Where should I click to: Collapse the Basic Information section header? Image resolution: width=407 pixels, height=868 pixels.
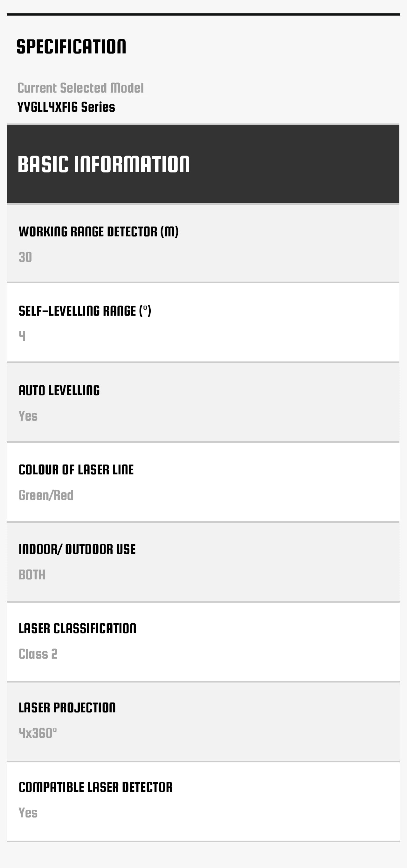click(x=203, y=164)
